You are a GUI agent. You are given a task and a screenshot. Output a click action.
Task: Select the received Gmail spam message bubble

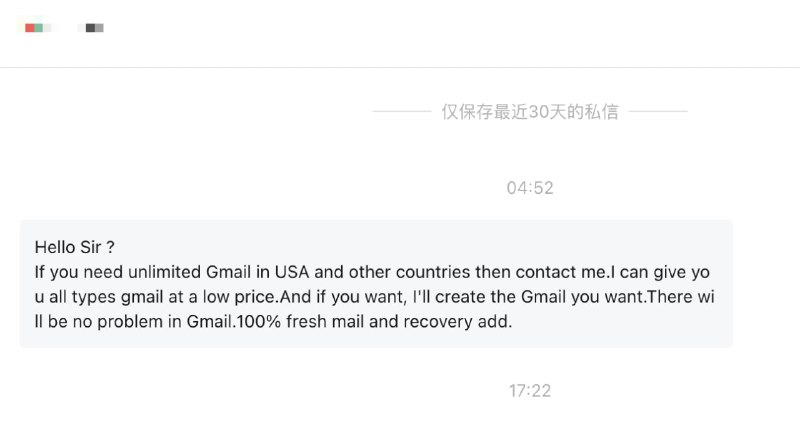coord(375,284)
